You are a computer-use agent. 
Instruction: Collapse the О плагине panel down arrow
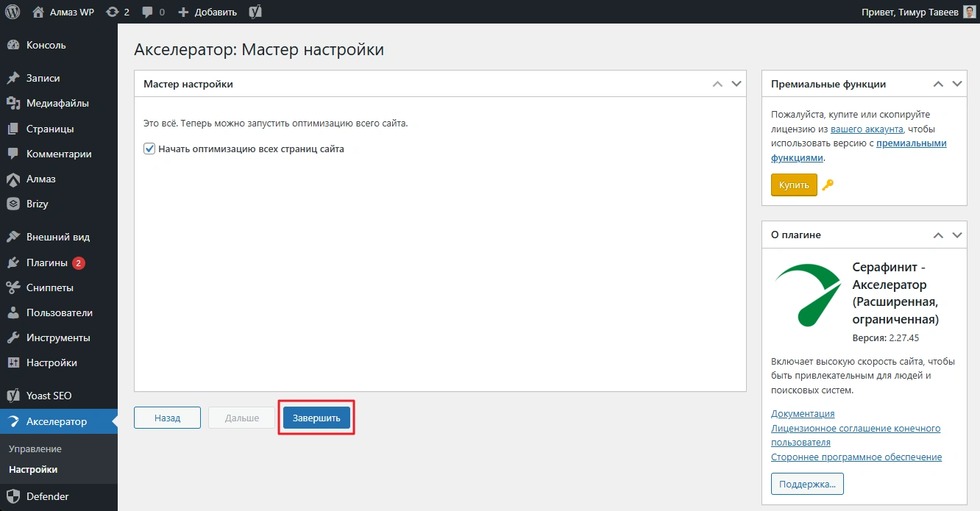[x=956, y=235]
